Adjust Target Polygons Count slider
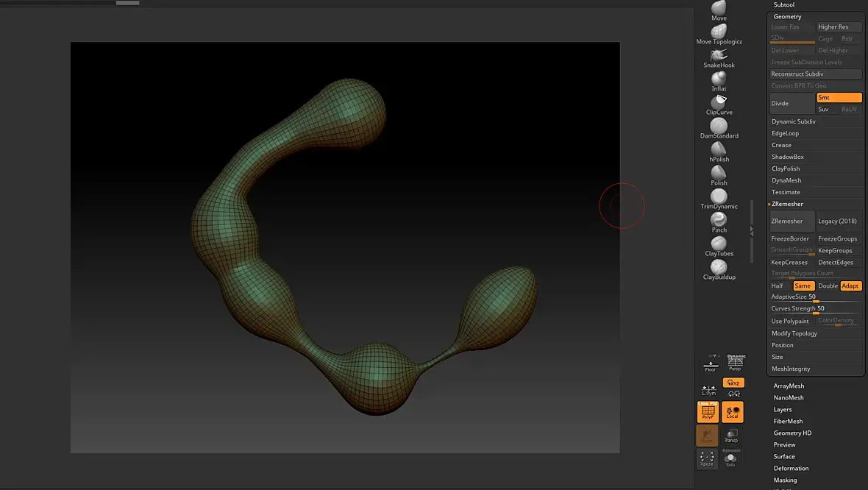Image resolution: width=868 pixels, height=490 pixels. (816, 274)
